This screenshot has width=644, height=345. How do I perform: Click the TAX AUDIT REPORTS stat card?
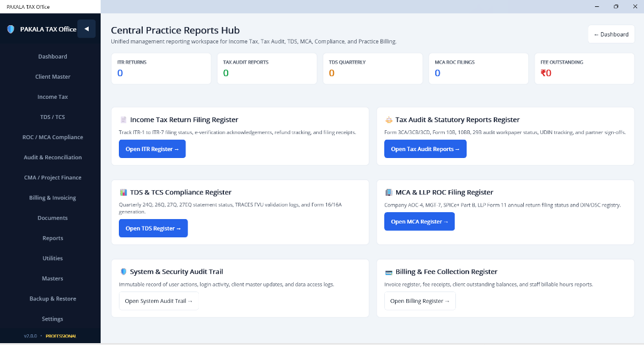(267, 69)
